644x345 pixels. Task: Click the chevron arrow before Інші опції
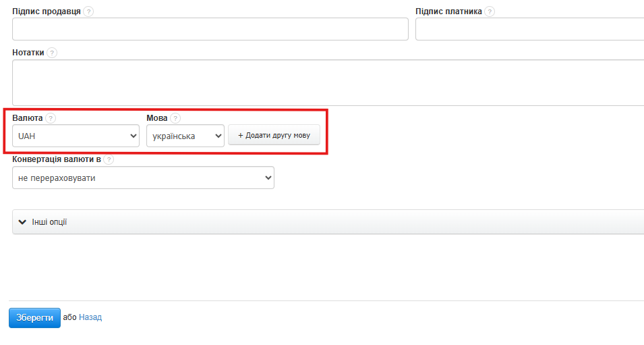22,222
